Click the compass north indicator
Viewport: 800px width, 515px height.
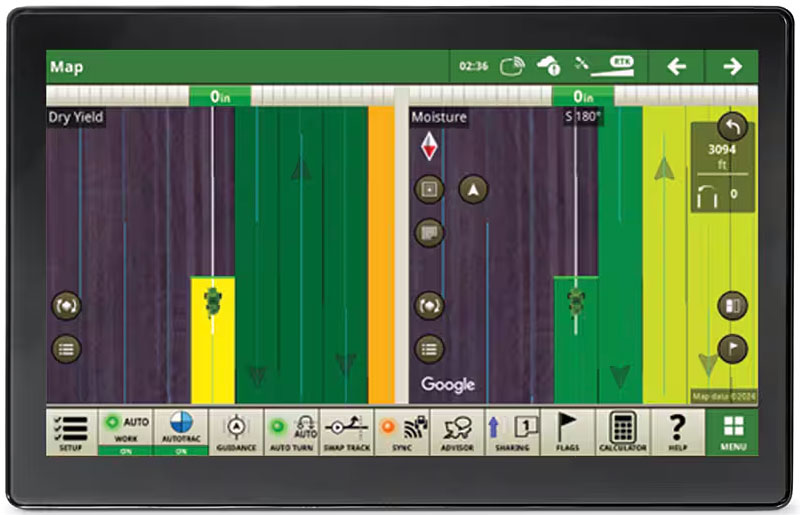tap(429, 147)
